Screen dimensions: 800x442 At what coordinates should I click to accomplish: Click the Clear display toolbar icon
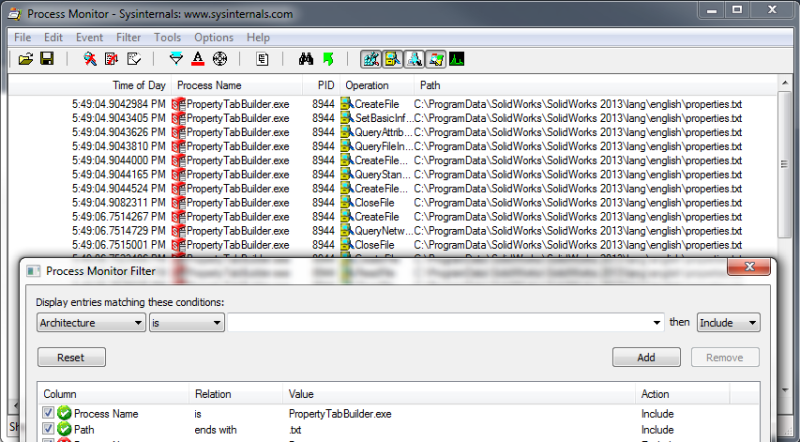(134, 59)
